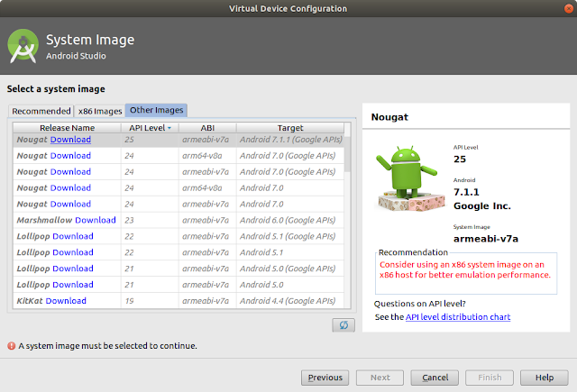
Task: Sort by API Level column arrow
Action: pos(169,128)
